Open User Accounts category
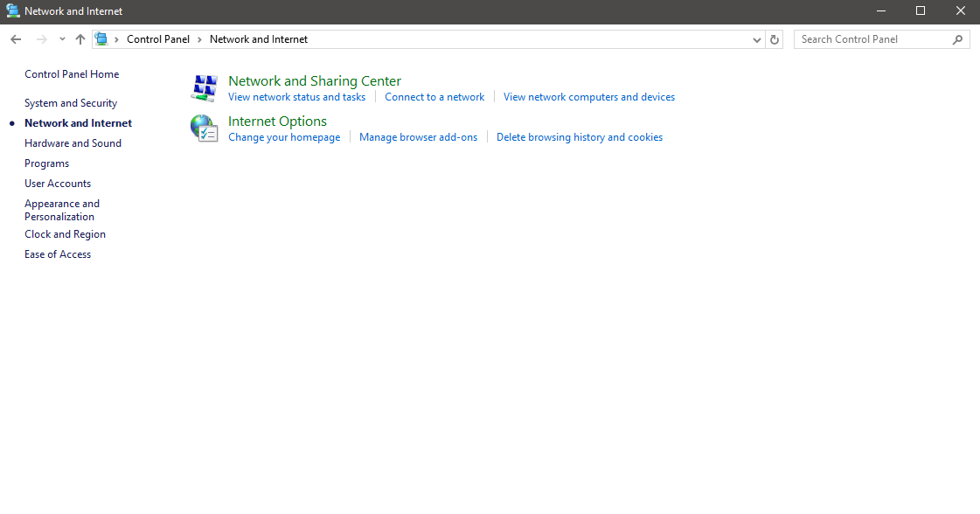 tap(58, 184)
